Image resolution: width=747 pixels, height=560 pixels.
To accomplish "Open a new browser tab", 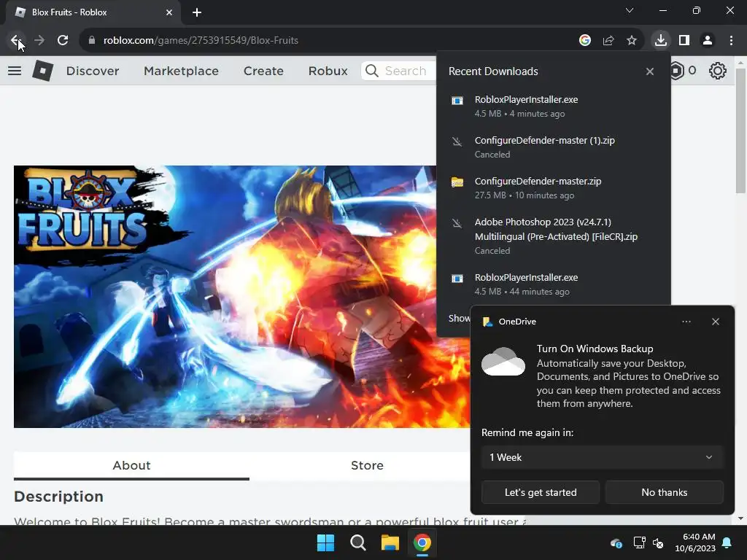I will click(197, 12).
